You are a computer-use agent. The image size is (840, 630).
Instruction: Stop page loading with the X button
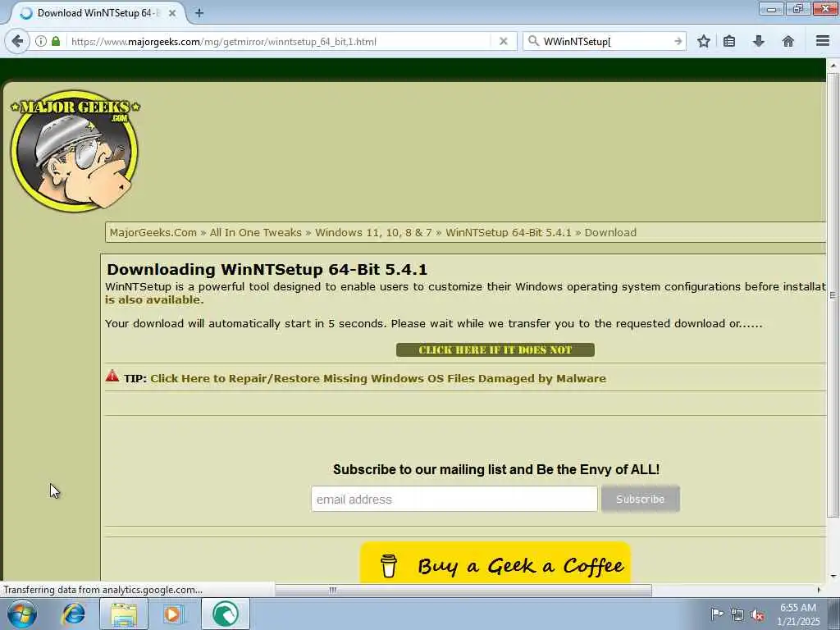(503, 41)
